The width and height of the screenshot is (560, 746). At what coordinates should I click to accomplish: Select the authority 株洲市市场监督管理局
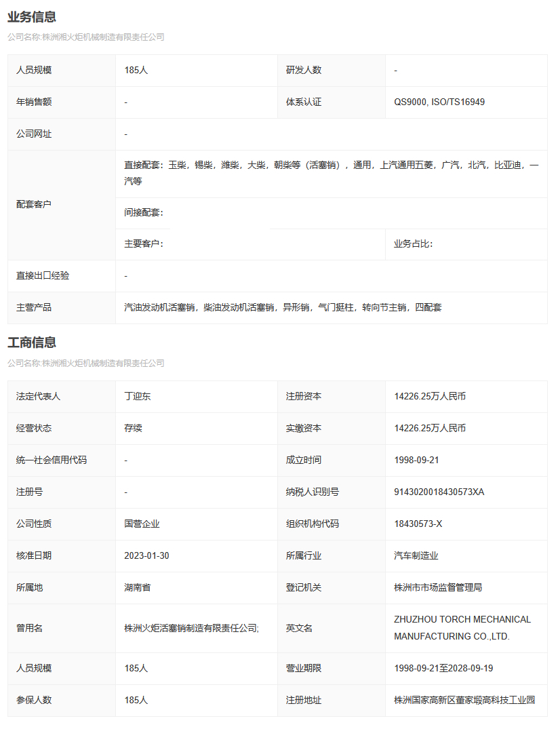(x=438, y=588)
